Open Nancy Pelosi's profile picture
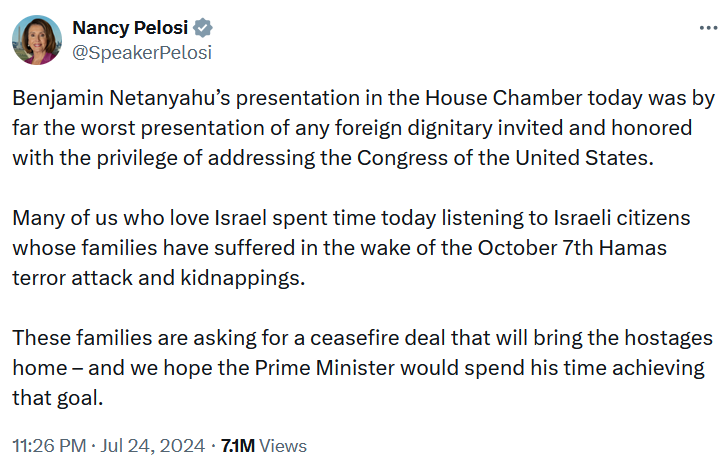 [37, 41]
